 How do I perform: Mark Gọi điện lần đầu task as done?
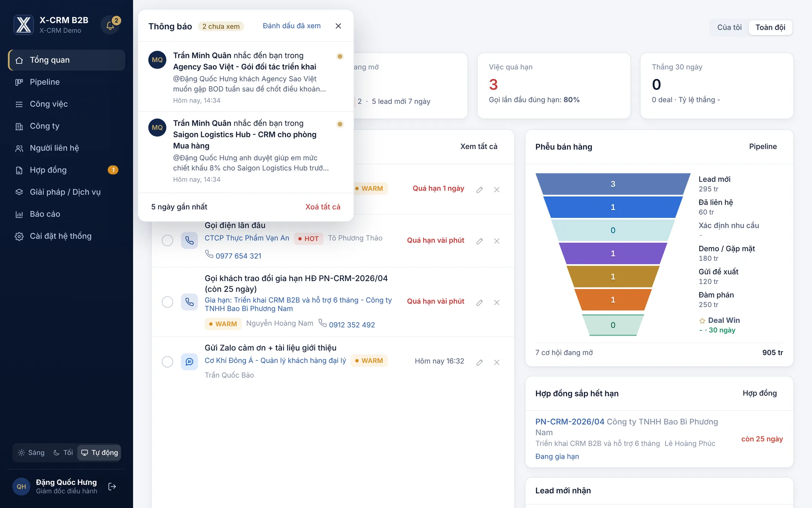167,240
